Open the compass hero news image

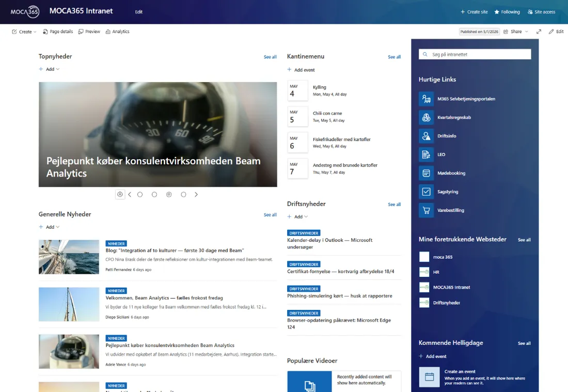click(158, 134)
